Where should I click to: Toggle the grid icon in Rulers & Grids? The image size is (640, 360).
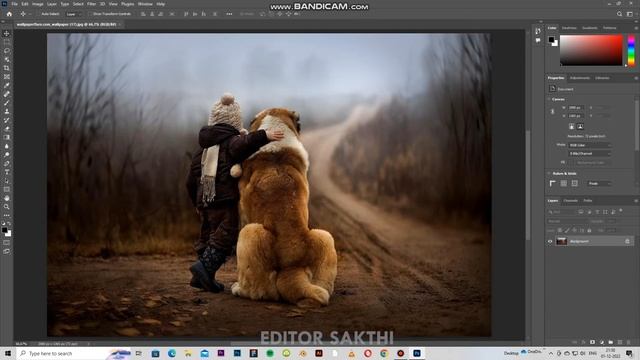click(x=564, y=184)
